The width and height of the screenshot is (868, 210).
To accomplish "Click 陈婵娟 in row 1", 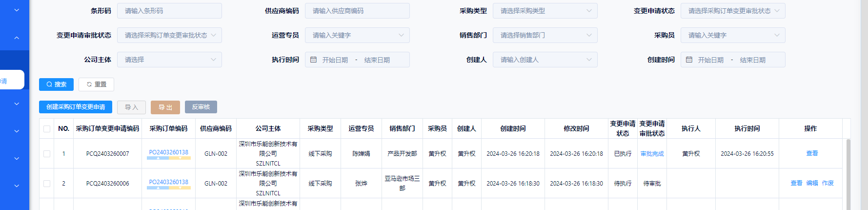I will [361, 154].
